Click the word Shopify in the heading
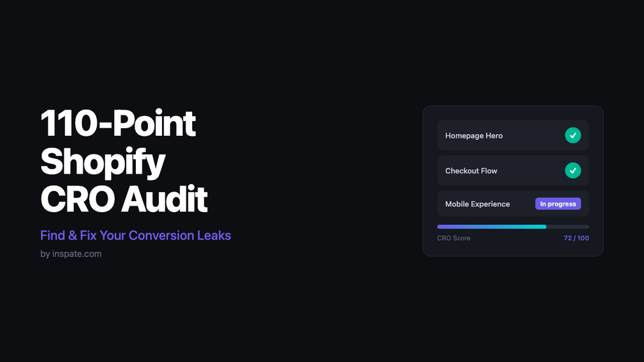The image size is (644, 362). tap(103, 163)
